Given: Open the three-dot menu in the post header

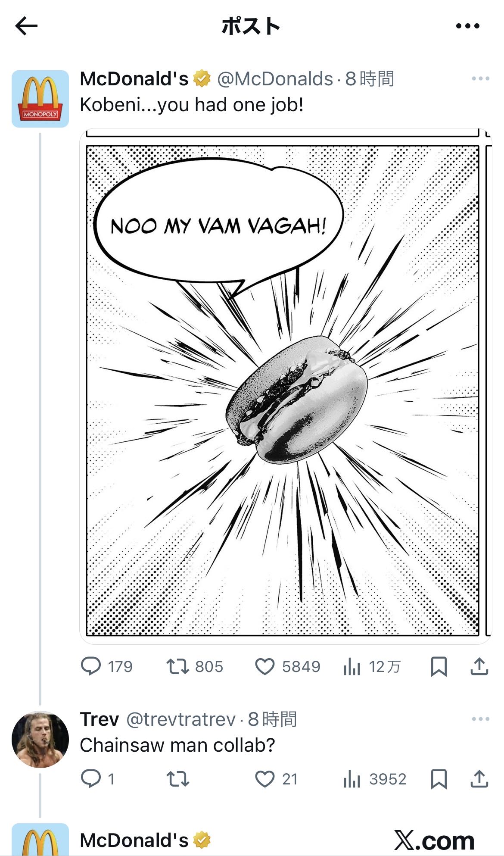Looking at the screenshot, I should (467, 26).
